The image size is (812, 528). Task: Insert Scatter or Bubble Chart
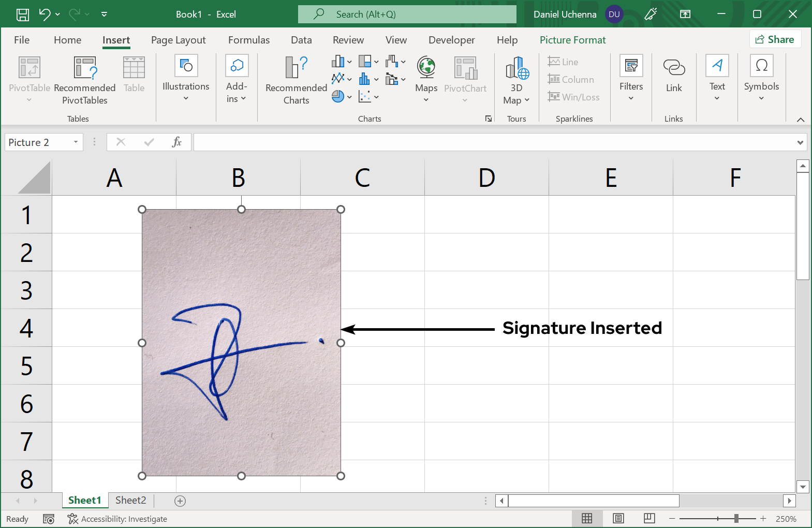[x=368, y=96]
